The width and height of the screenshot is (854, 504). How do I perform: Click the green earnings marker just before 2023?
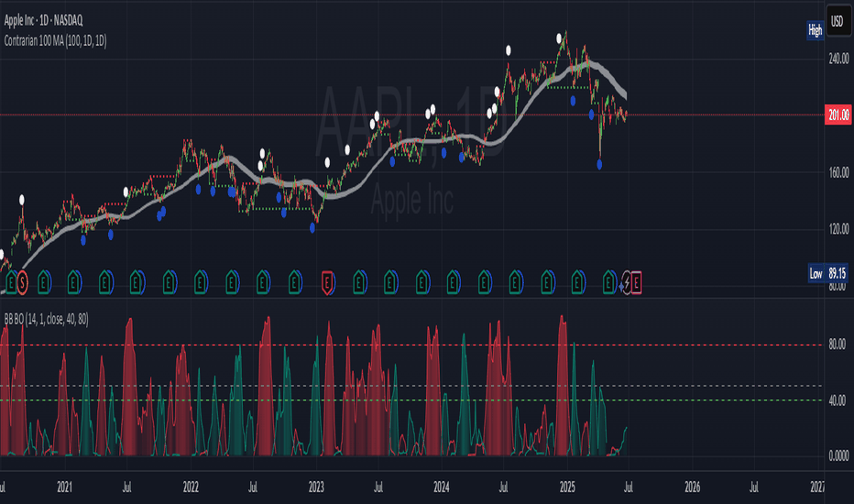click(295, 282)
